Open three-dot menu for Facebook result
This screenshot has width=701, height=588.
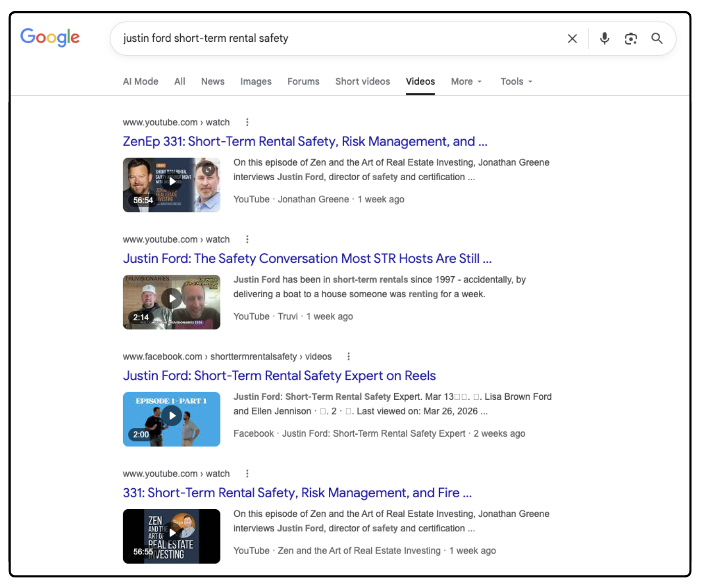[349, 356]
